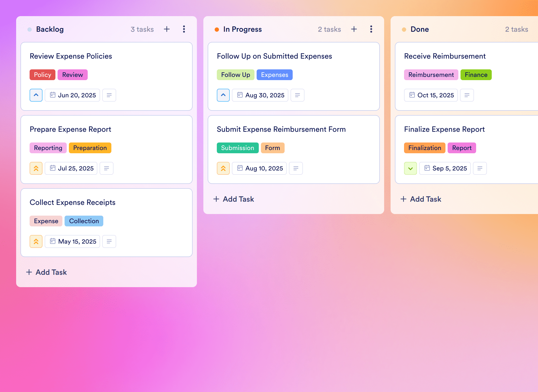This screenshot has height=392, width=538.
Task: Open description icon on Prepare Expense Report card
Action: [x=107, y=168]
